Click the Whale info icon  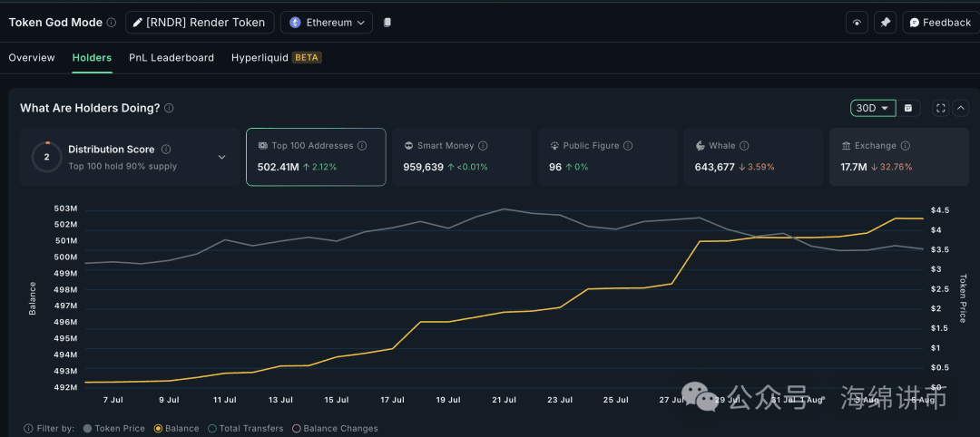coord(744,145)
